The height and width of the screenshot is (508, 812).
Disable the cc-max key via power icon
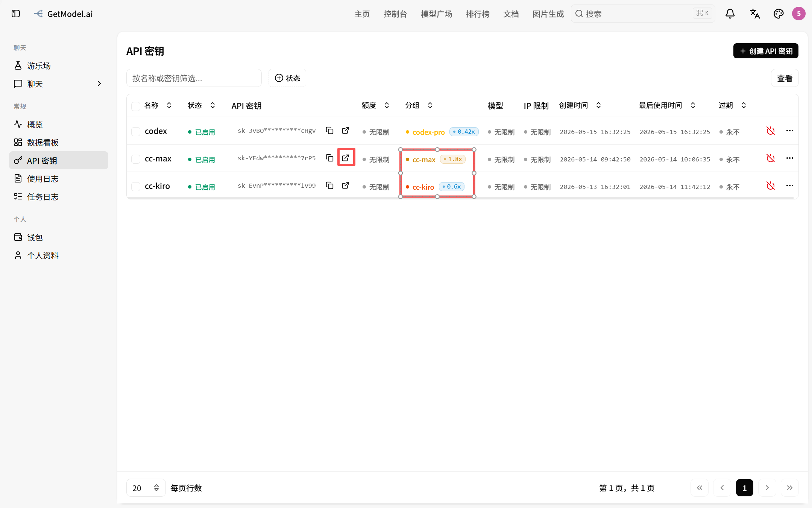coord(771,158)
